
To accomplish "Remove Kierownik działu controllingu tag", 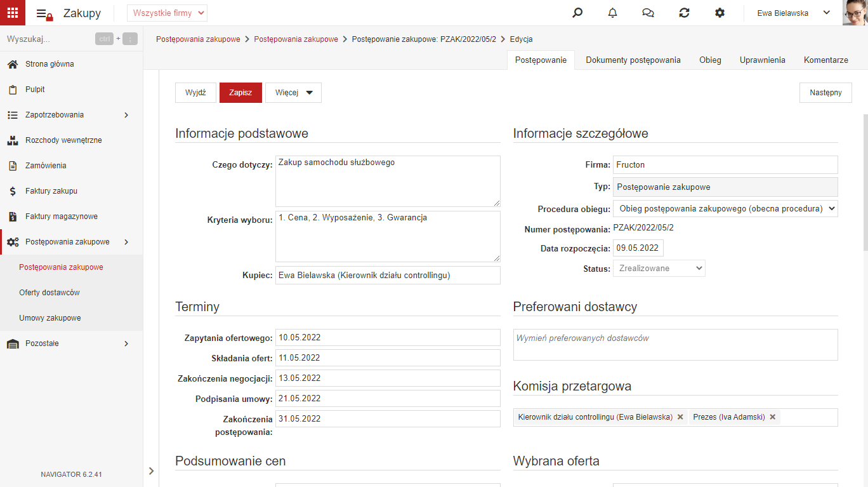I will (x=680, y=417).
